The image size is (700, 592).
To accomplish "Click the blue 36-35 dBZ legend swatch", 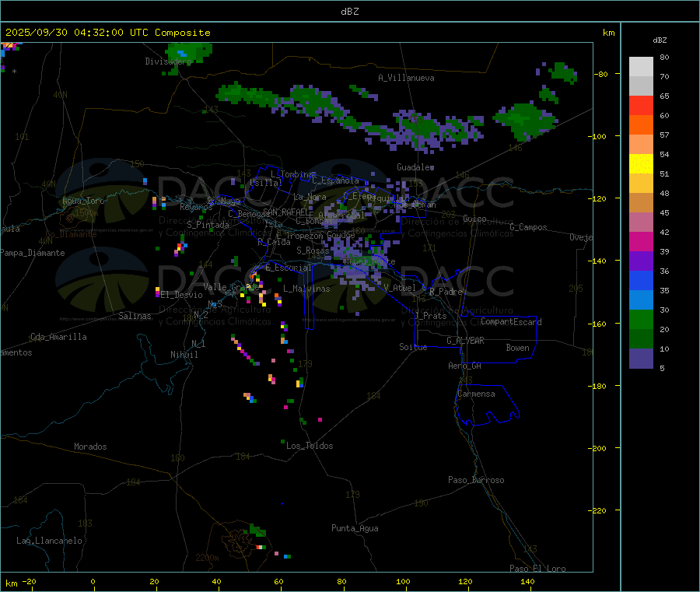I will (x=641, y=280).
